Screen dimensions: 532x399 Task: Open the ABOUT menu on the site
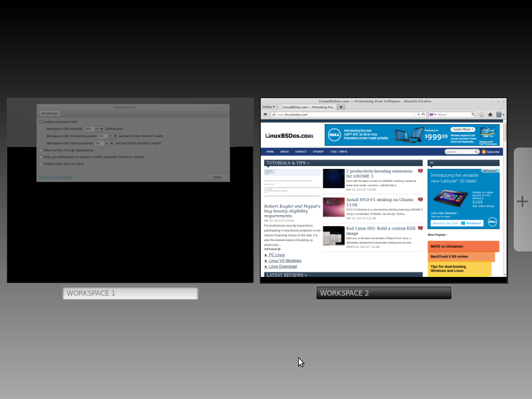click(x=285, y=152)
